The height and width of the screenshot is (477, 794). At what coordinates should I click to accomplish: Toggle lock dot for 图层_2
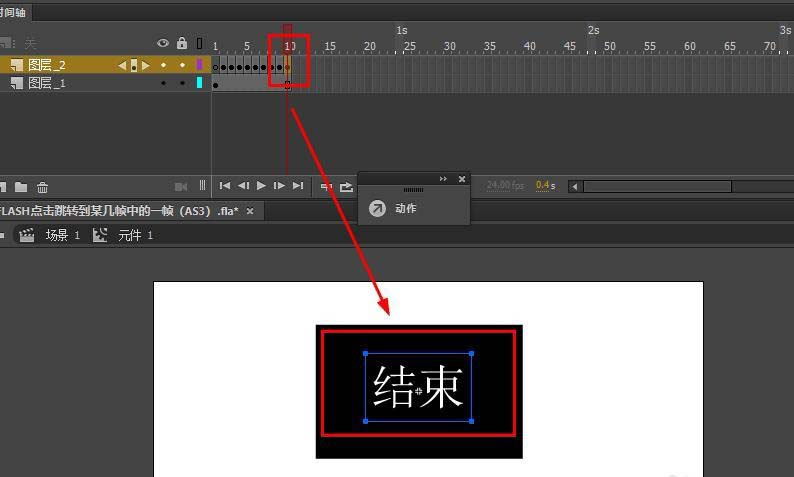pyautogui.click(x=182, y=65)
